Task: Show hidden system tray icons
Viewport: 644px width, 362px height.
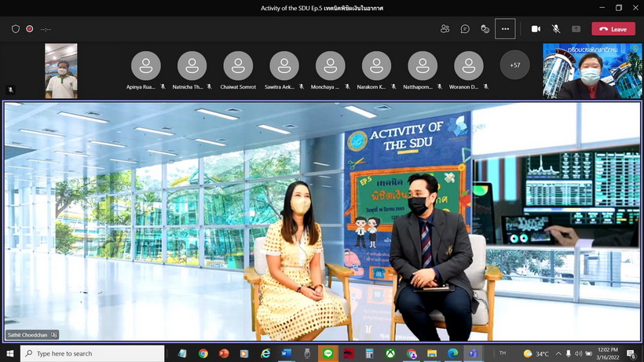Action: 558,354
